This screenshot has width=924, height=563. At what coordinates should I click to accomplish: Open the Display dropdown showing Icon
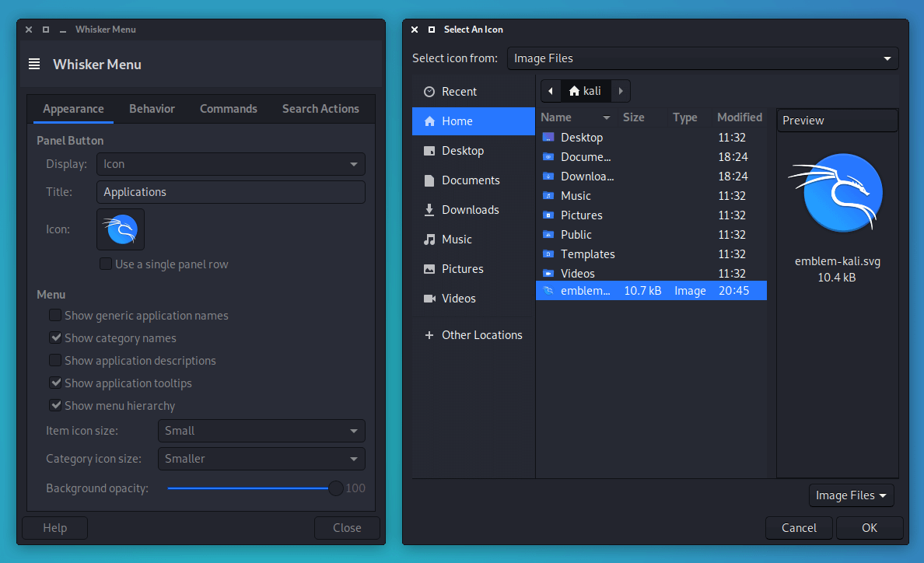(x=230, y=164)
